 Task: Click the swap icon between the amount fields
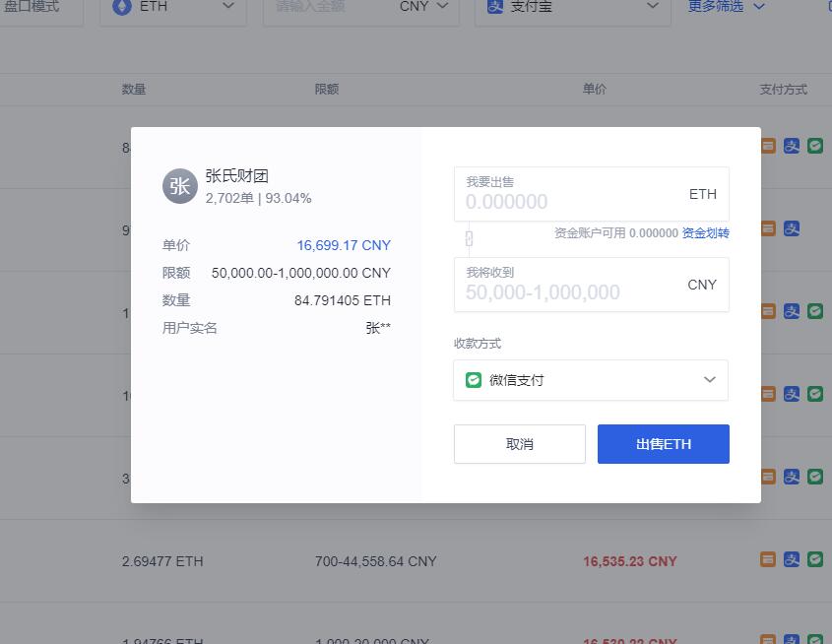tap(469, 238)
